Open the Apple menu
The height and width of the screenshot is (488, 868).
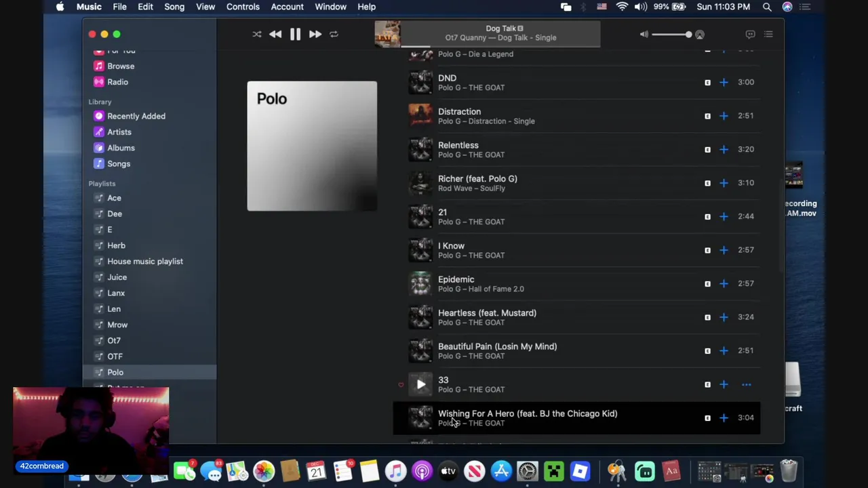[60, 7]
